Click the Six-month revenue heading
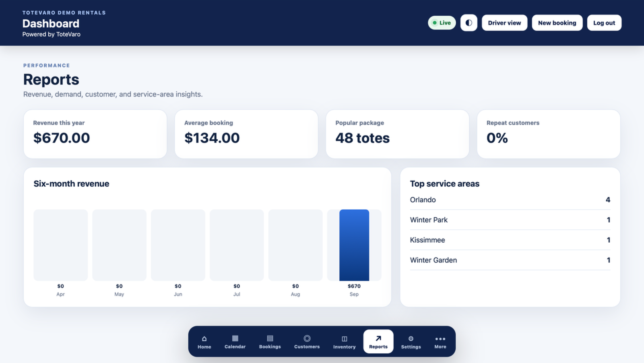This screenshot has height=363, width=644. tap(72, 184)
